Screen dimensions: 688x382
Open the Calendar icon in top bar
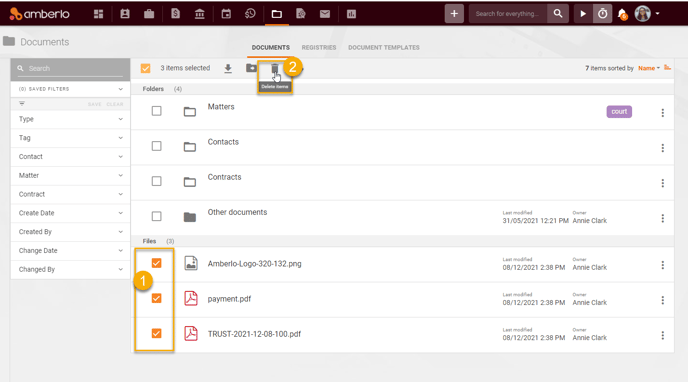coord(226,14)
